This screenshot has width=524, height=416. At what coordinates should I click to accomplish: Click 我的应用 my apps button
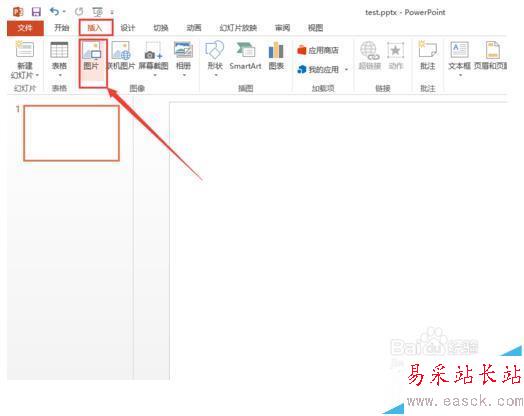318,69
